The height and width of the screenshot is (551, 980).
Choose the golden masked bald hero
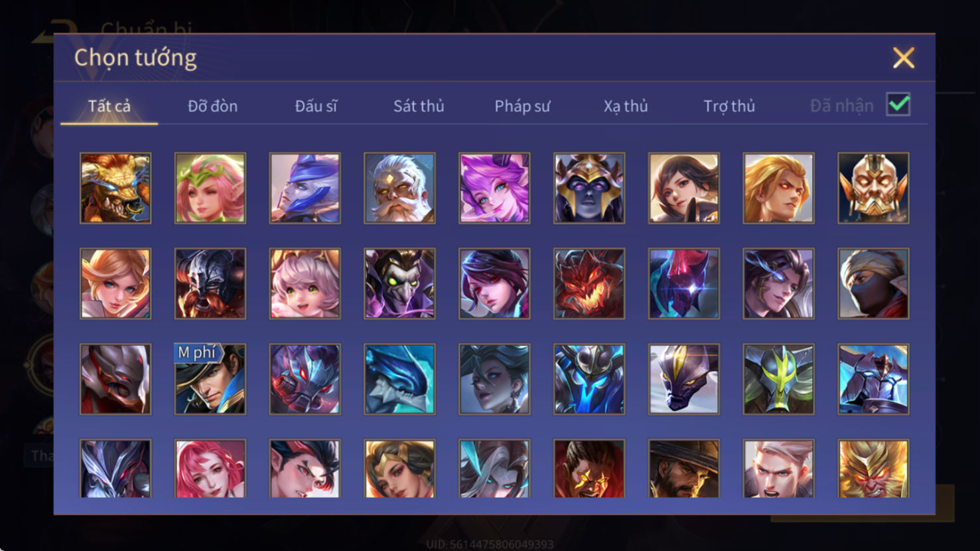tap(873, 188)
